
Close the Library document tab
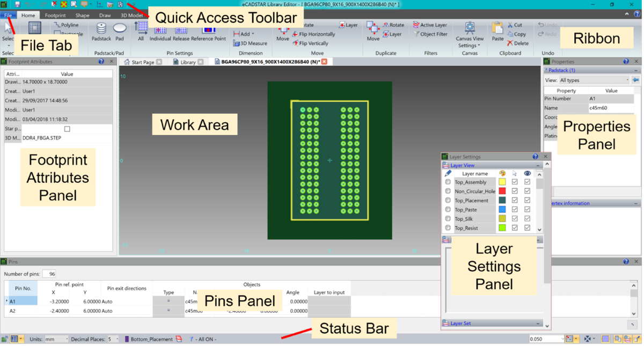pyautogui.click(x=201, y=62)
